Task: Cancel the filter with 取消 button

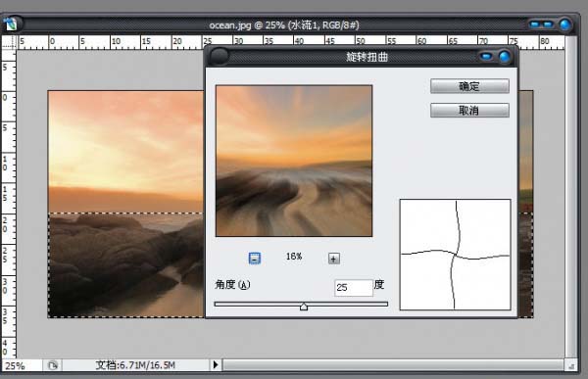Action: coord(469,111)
